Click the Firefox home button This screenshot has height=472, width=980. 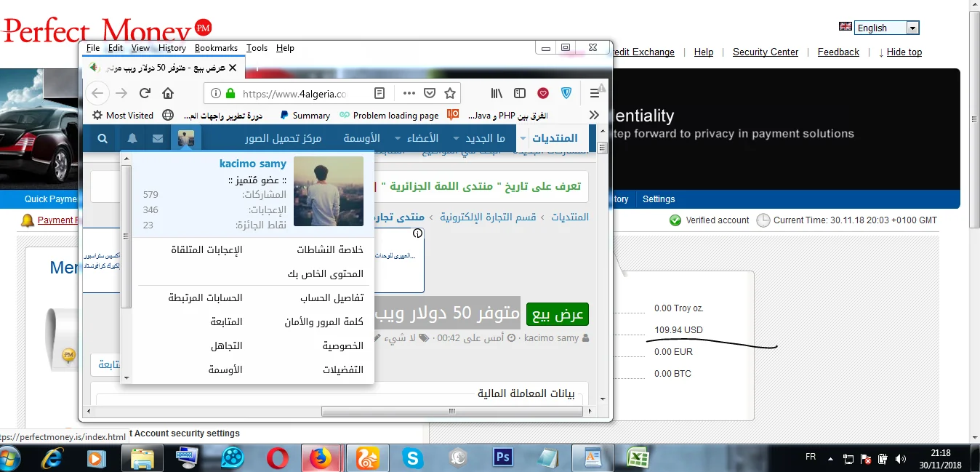point(168,93)
